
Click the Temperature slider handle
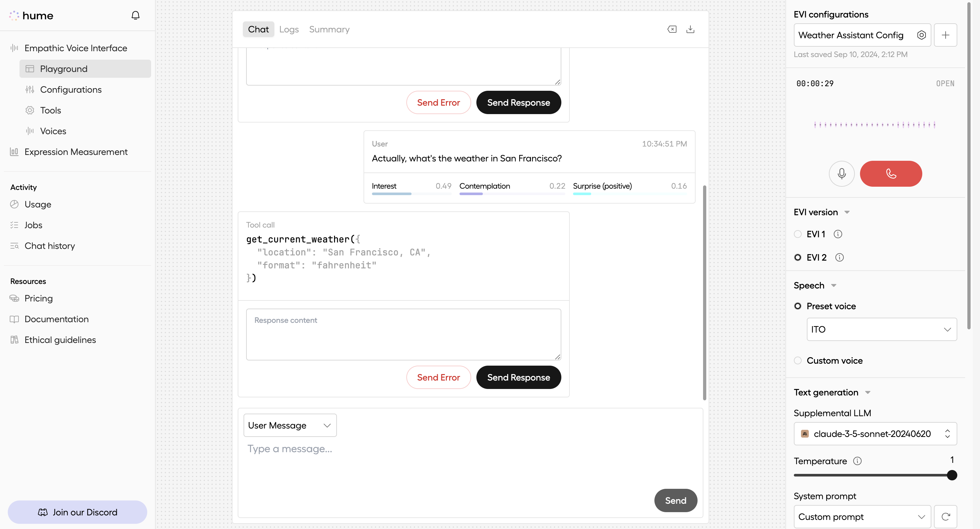pos(951,475)
